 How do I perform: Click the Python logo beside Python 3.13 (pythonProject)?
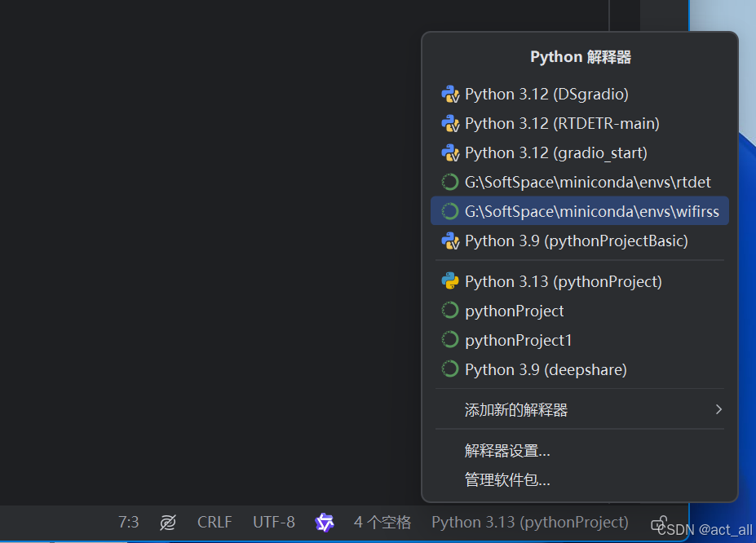point(449,280)
